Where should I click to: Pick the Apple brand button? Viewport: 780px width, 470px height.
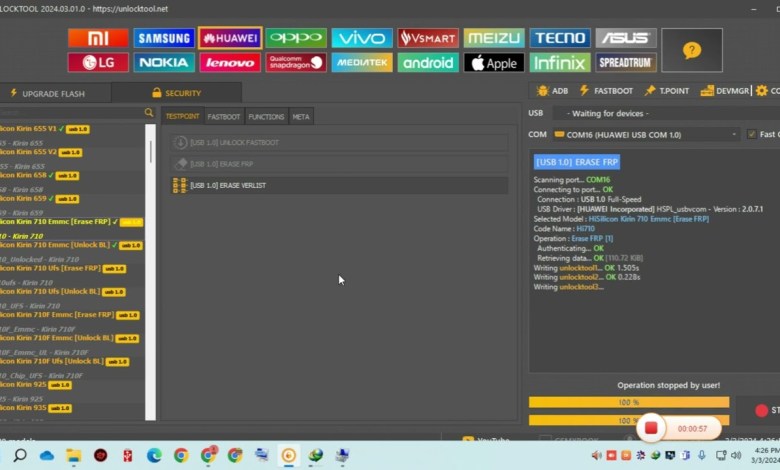(494, 63)
